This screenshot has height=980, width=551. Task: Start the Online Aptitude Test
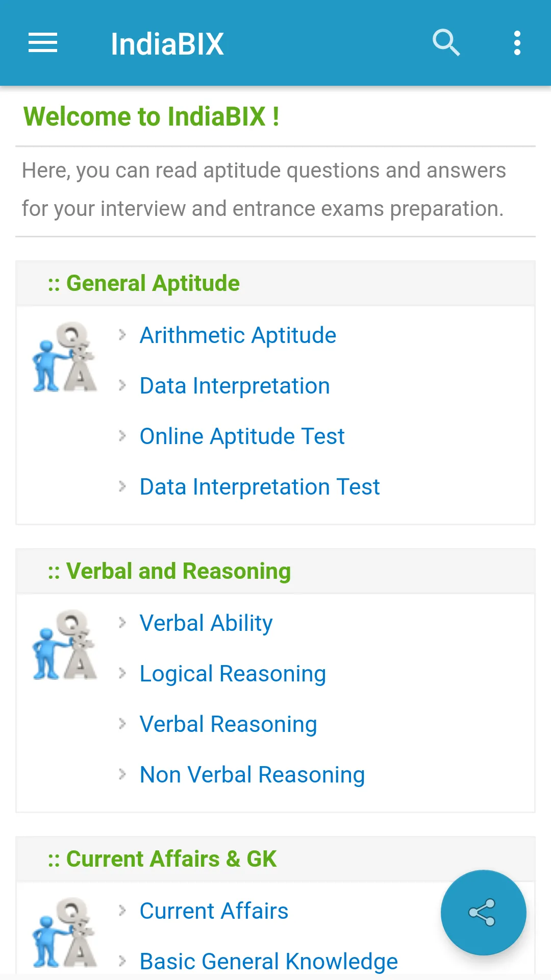click(242, 436)
